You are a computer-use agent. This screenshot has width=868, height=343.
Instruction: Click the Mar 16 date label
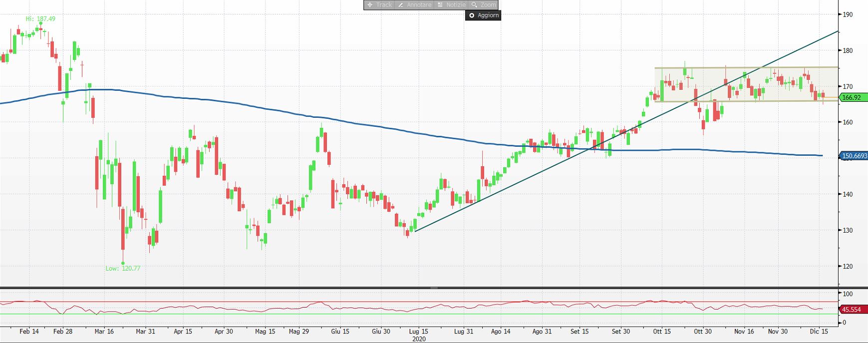(104, 332)
